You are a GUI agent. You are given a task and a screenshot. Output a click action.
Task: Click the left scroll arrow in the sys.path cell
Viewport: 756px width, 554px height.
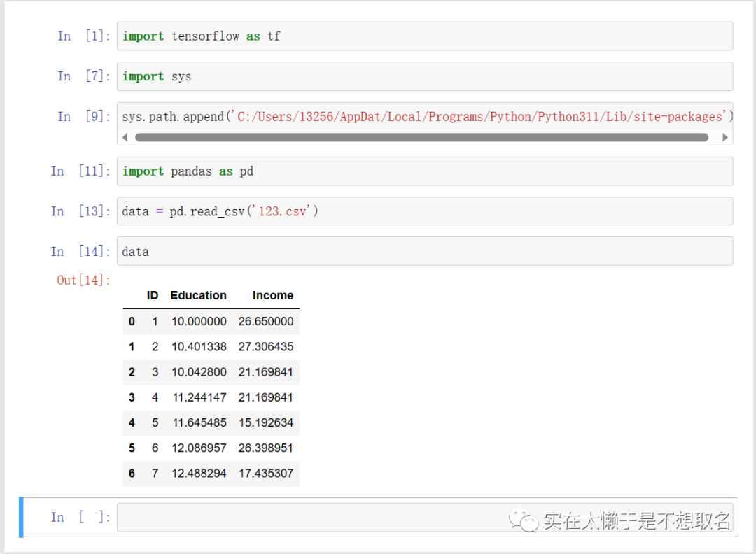pos(125,137)
